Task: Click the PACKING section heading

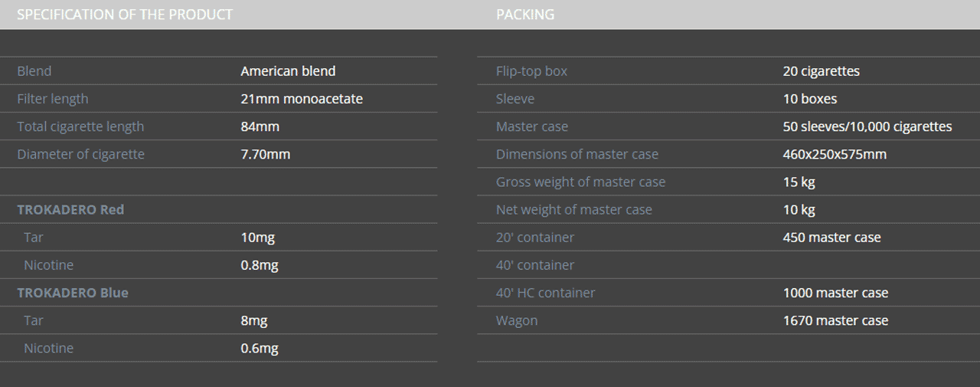Action: [x=525, y=15]
